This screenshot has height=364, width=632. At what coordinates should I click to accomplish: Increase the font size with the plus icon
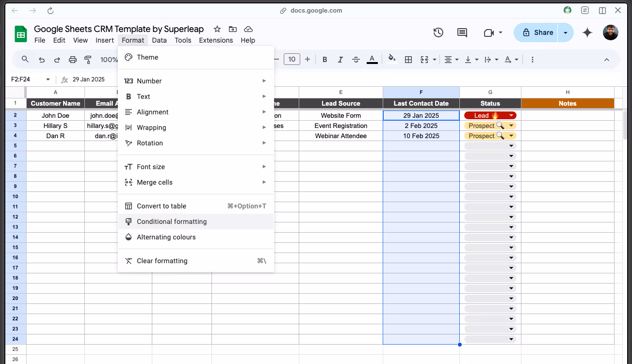(x=308, y=60)
